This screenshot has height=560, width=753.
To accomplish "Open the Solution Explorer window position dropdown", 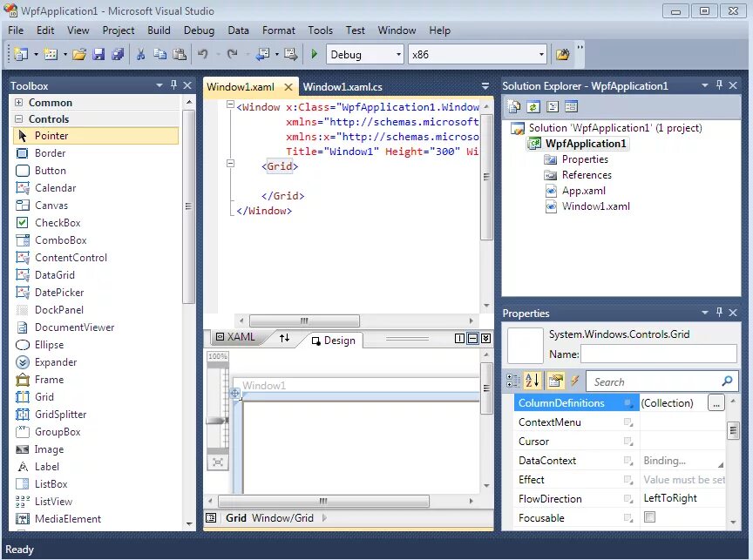I will pyautogui.click(x=704, y=85).
